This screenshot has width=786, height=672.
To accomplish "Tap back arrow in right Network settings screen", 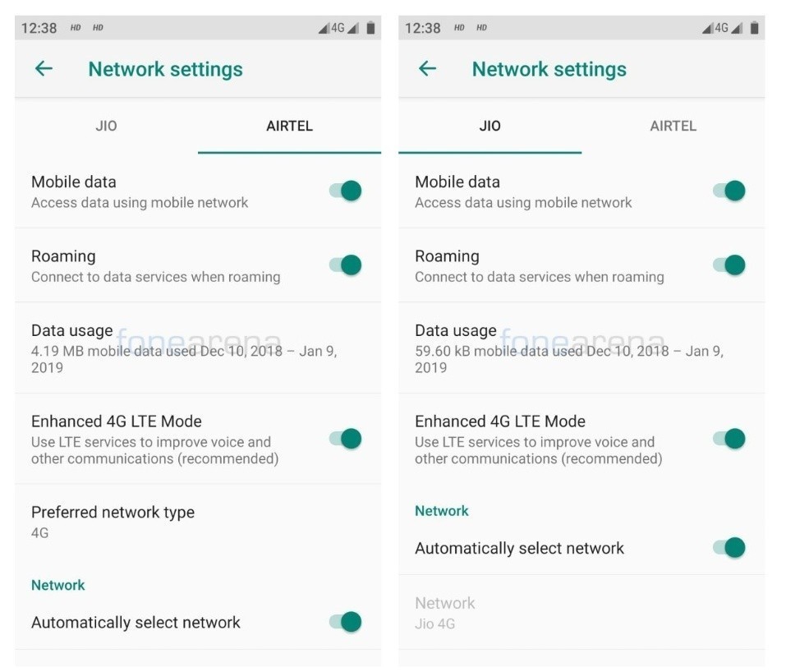I will coord(427,69).
